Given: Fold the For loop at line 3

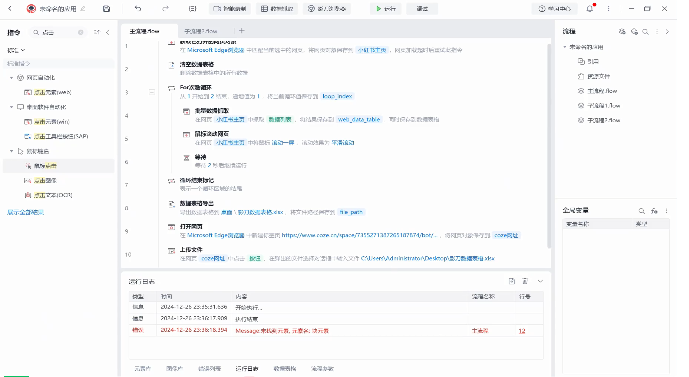Looking at the screenshot, I should tap(152, 92).
